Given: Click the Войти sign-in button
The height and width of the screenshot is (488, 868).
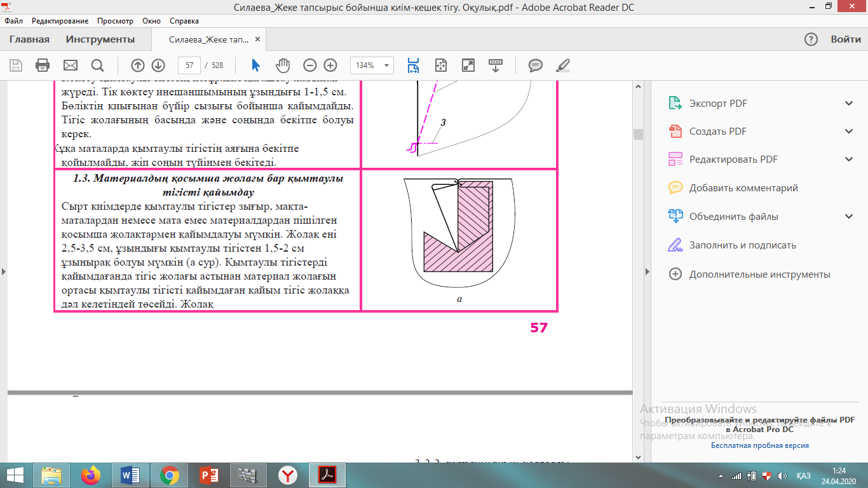Looking at the screenshot, I should click(846, 39).
